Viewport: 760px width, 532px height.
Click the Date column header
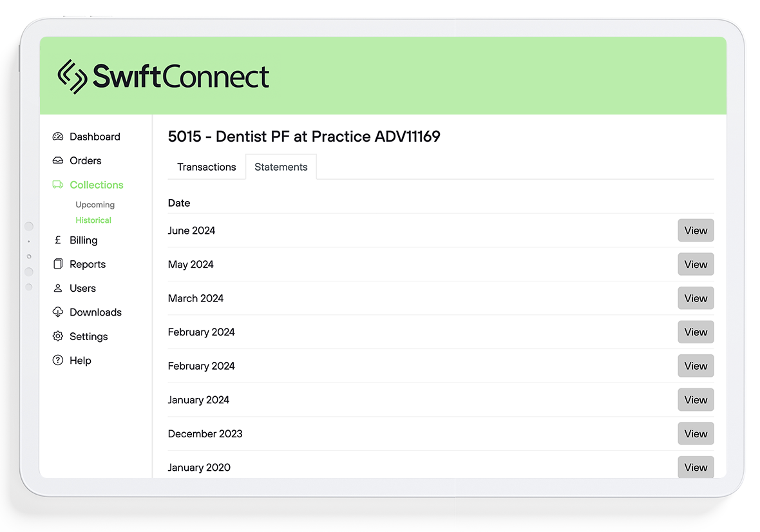[x=178, y=203]
